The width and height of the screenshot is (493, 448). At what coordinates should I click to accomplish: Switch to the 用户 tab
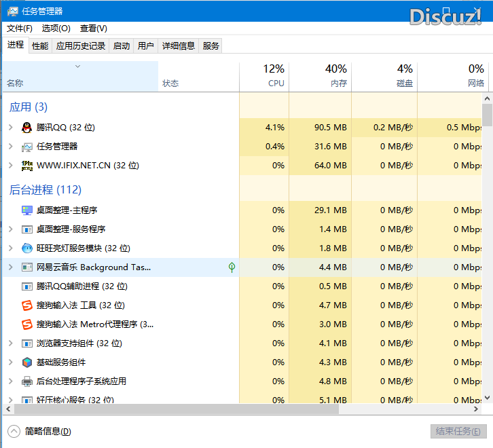tap(145, 46)
